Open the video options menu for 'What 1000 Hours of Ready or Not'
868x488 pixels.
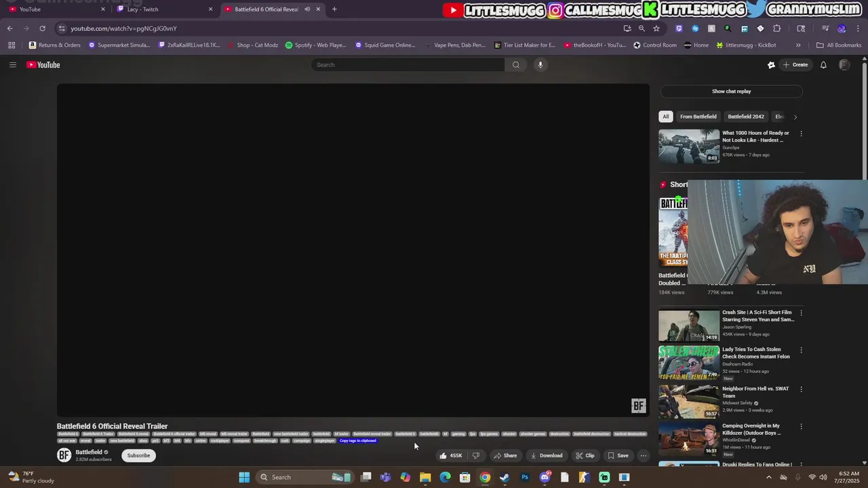[801, 134]
